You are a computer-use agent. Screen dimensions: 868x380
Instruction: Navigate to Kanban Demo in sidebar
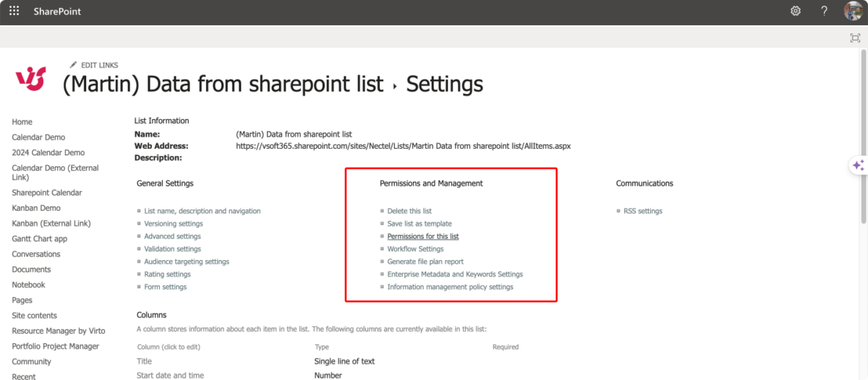pyautogui.click(x=36, y=208)
